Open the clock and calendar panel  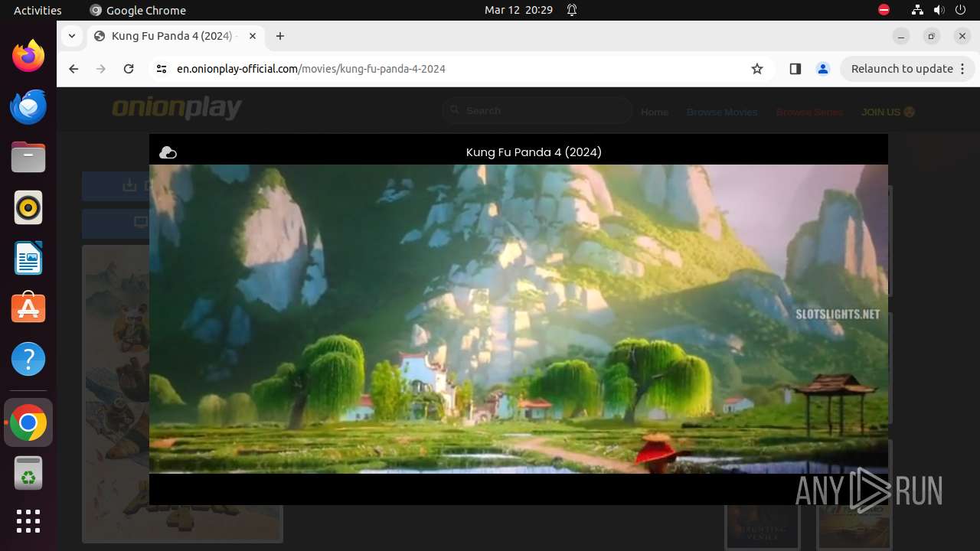(518, 10)
